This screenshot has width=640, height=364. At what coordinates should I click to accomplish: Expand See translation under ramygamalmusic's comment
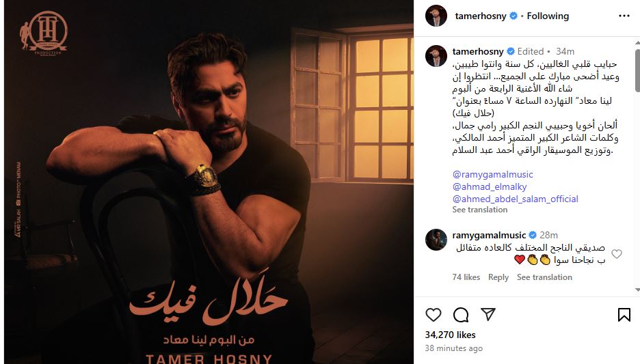pos(544,277)
